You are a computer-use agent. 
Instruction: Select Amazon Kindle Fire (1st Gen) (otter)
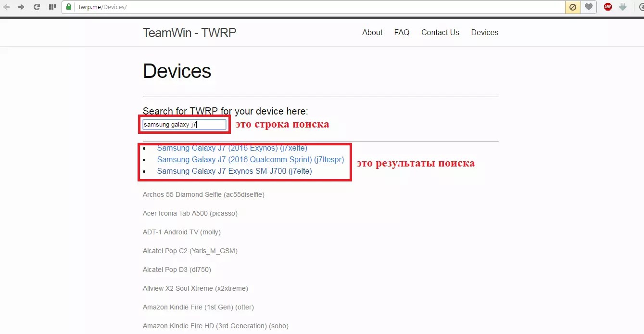(198, 307)
